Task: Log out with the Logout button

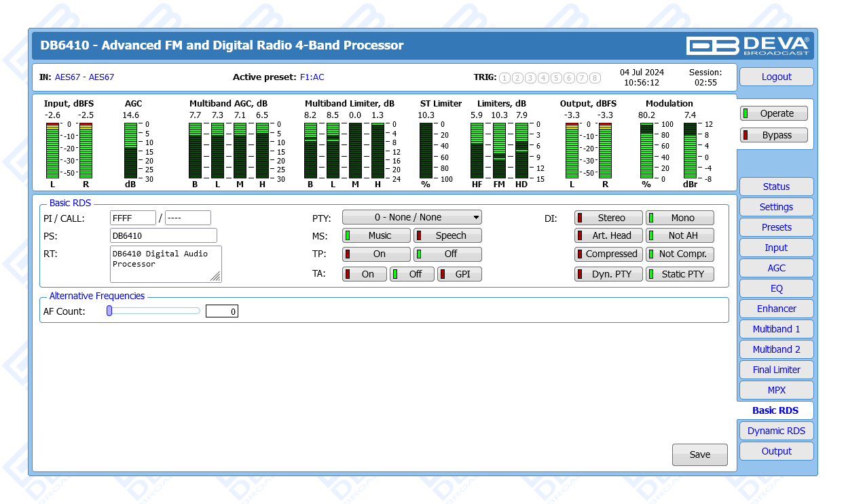Action: coord(776,77)
